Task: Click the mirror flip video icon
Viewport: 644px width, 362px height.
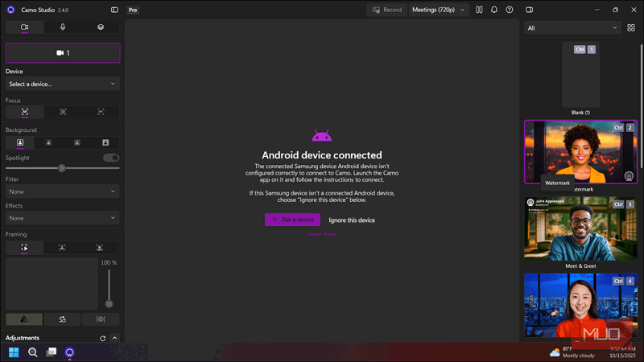Action: tap(24, 319)
